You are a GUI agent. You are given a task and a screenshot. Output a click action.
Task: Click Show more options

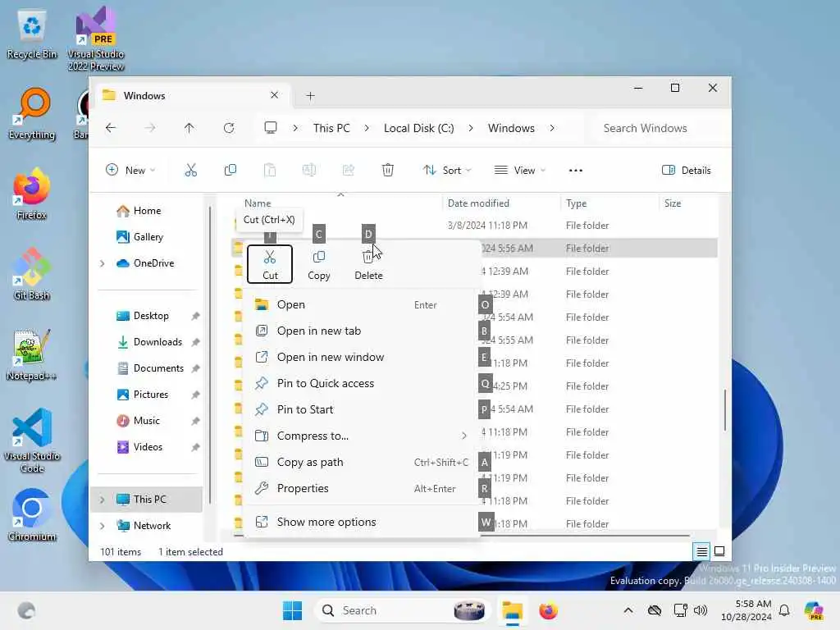pyautogui.click(x=361, y=522)
